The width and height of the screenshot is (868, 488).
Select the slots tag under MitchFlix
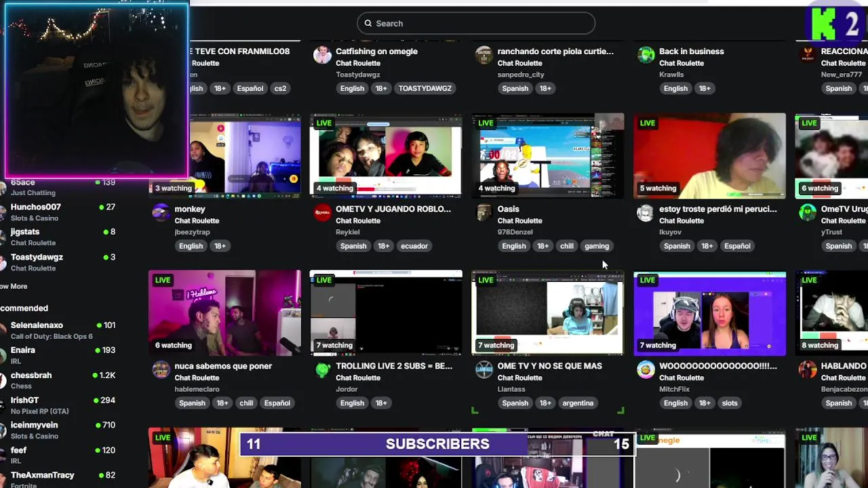tap(730, 403)
